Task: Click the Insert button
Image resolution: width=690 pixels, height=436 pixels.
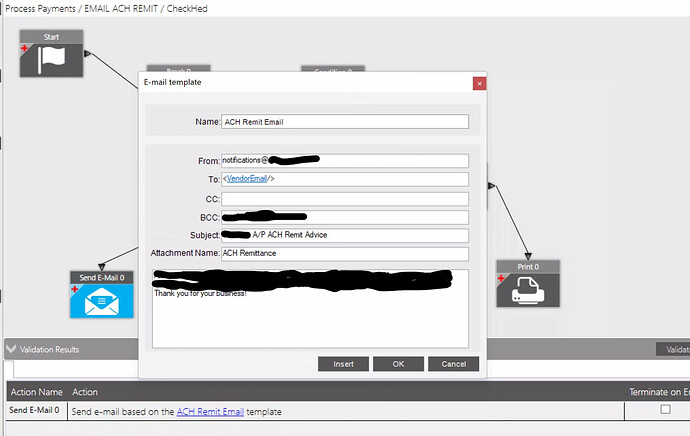Action: pyautogui.click(x=343, y=364)
